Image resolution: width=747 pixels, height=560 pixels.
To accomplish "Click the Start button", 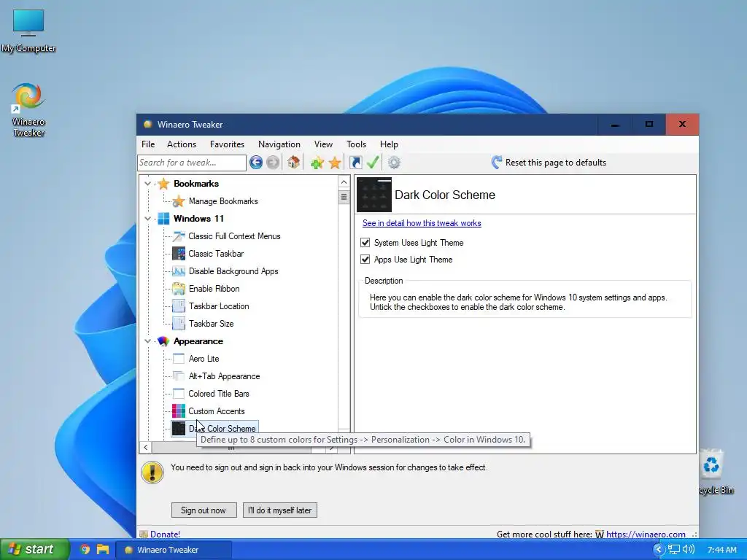I will [35, 550].
